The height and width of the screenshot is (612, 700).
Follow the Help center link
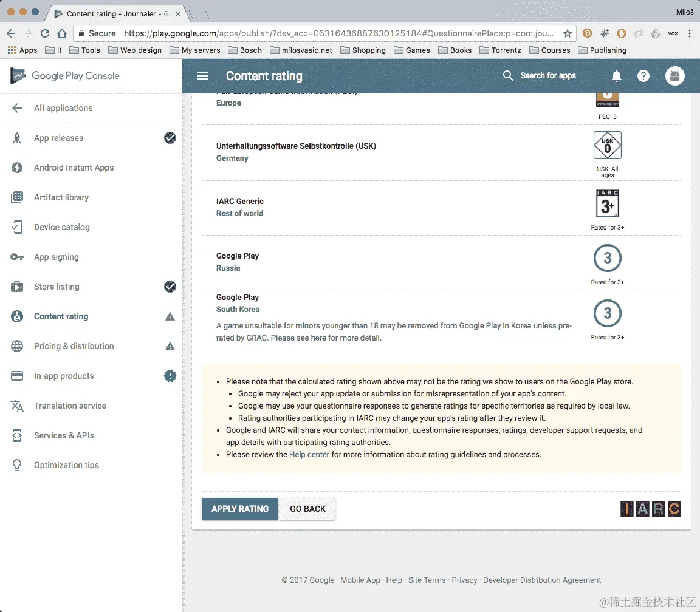coord(309,455)
